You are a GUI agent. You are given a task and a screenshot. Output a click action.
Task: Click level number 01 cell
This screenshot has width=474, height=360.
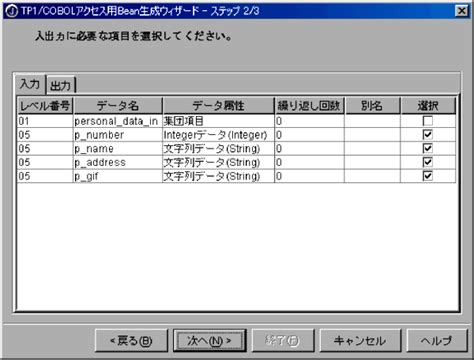pyautogui.click(x=45, y=121)
